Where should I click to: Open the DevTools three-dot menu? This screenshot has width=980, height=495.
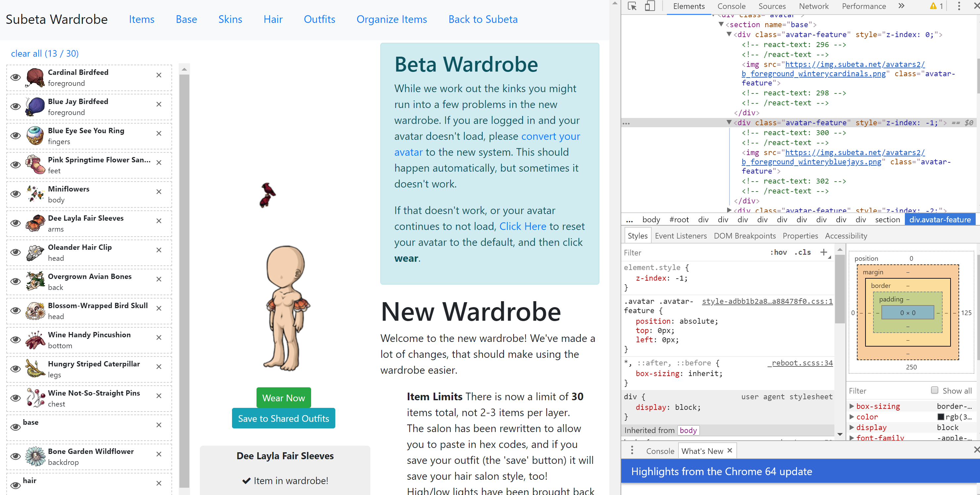tap(959, 6)
